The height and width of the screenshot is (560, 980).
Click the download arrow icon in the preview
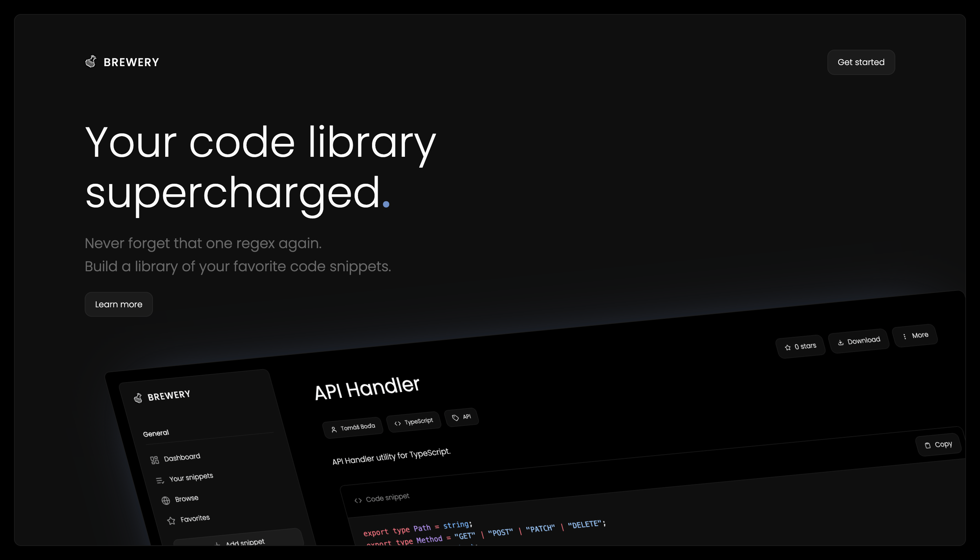pos(840,342)
